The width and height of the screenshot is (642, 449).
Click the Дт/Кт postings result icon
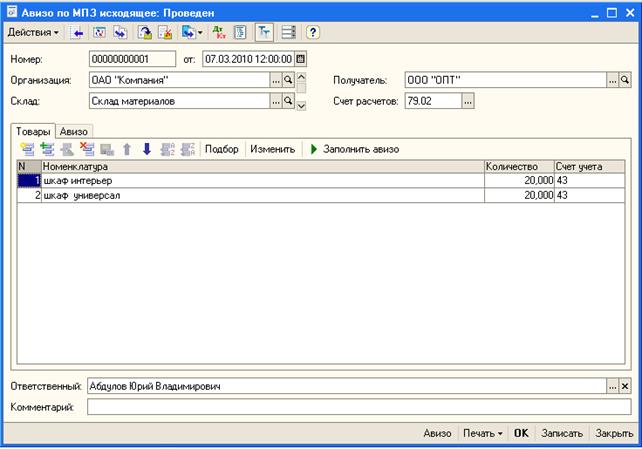(219, 33)
